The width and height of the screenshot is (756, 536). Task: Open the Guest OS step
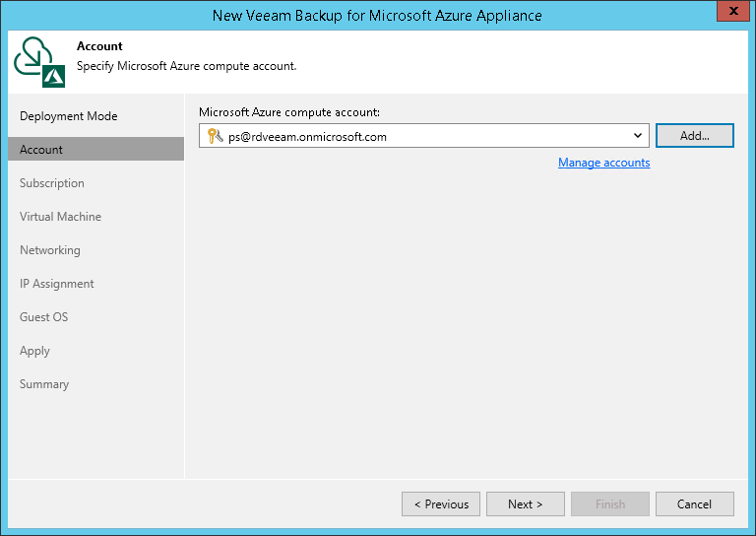43,317
